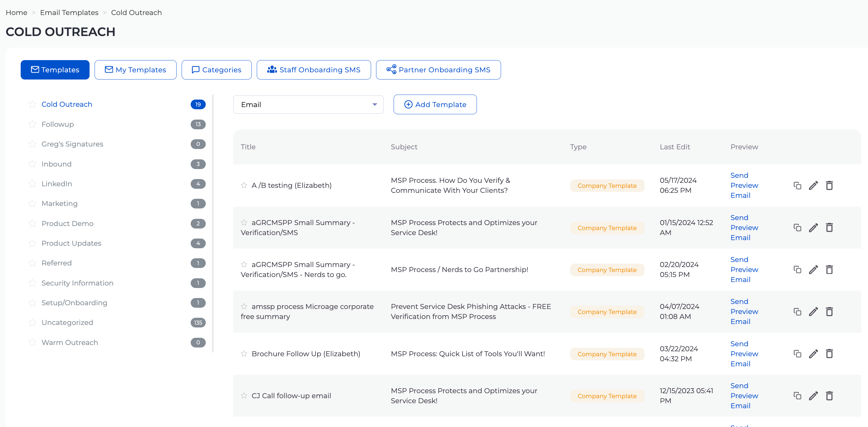Star the Nerds to go template
The image size is (868, 427).
(244, 264)
